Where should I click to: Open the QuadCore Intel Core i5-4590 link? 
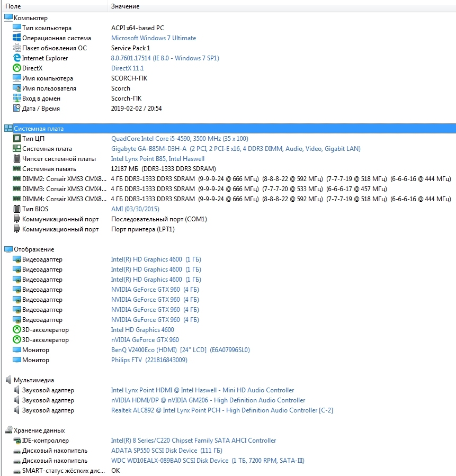click(180, 138)
